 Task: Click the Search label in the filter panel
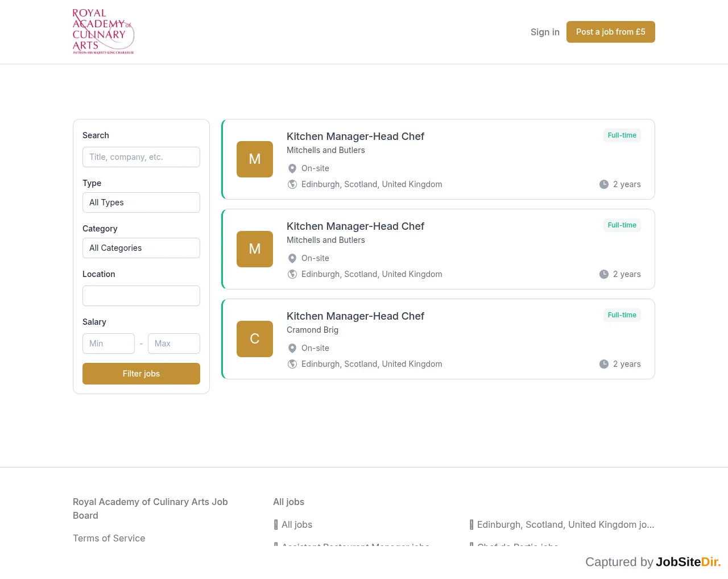[96, 135]
